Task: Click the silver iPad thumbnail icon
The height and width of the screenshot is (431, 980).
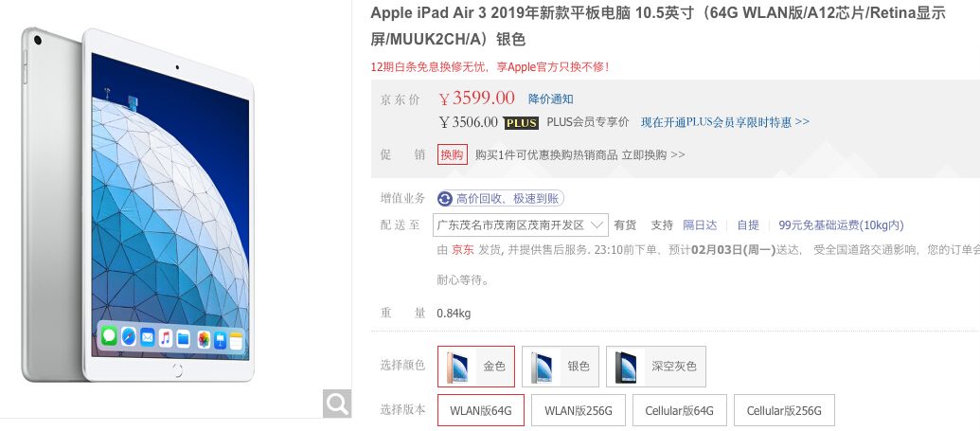Action: pyautogui.click(x=542, y=367)
